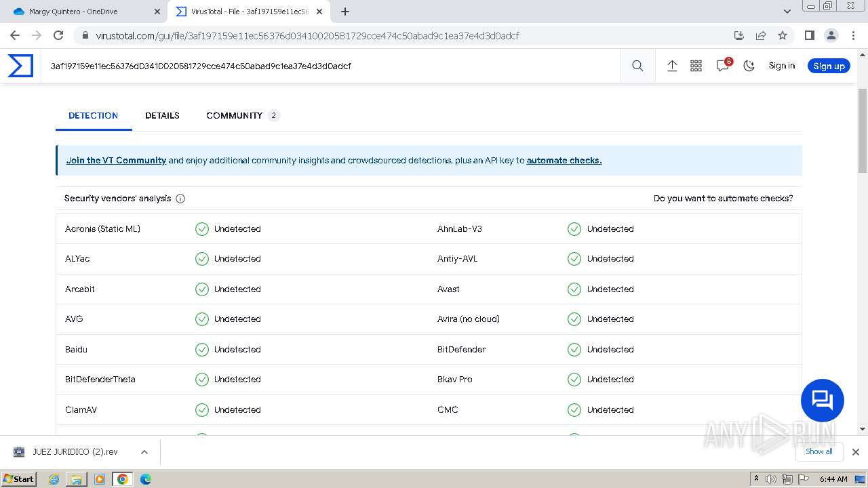868x488 pixels.
Task: Click Join the VT Community link
Action: click(x=116, y=161)
